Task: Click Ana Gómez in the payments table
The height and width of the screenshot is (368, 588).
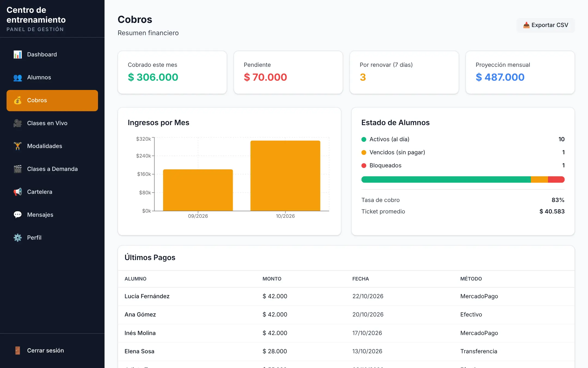Action: pyautogui.click(x=140, y=315)
